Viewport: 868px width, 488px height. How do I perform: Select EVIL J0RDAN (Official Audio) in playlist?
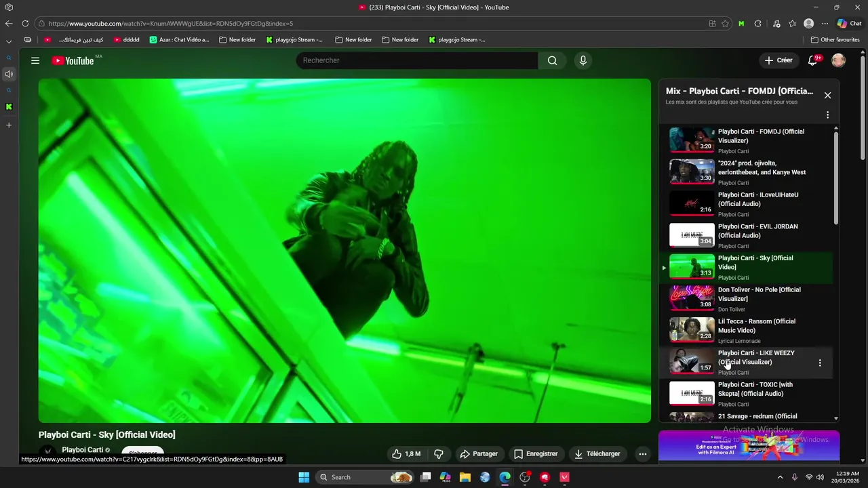pyautogui.click(x=746, y=235)
